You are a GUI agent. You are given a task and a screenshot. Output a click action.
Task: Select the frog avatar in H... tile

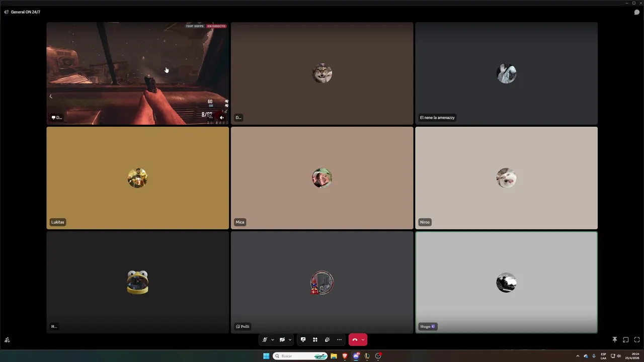tap(137, 283)
